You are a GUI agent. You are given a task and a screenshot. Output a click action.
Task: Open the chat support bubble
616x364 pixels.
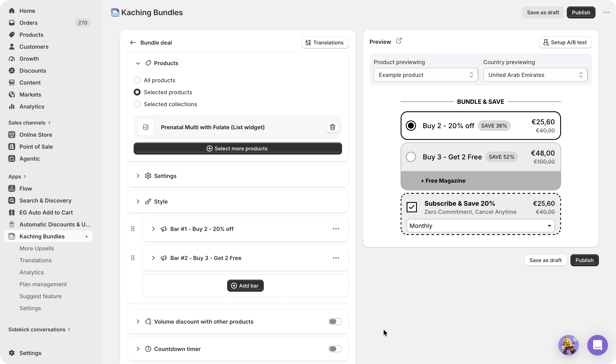[597, 345]
